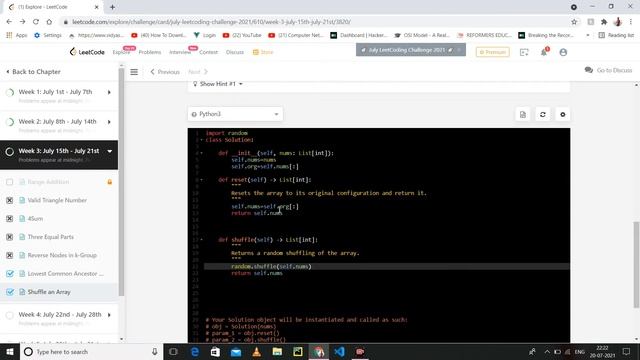Show more bookmarks overflow arrow
The width and height of the screenshot is (640, 360).
tap(588, 35)
